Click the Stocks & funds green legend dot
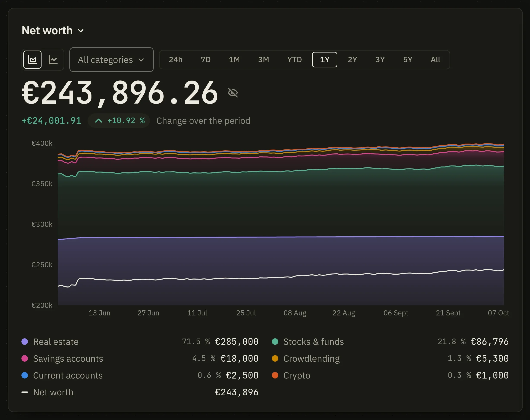Screen dimensions: 530x420 tap(275, 342)
